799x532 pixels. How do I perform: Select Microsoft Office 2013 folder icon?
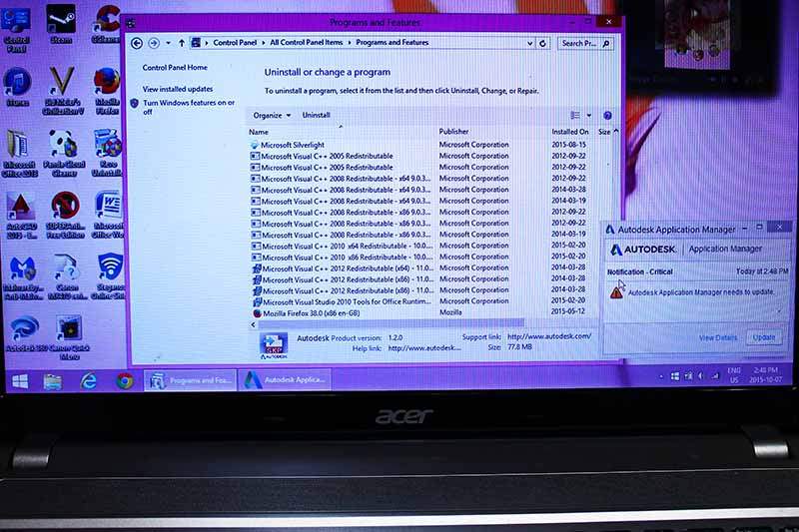tap(18, 154)
